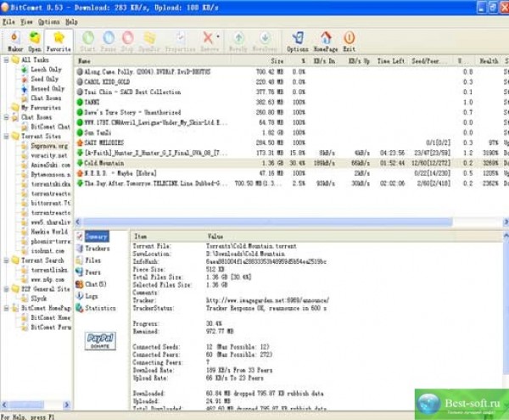Open the View menu
Screen dimensions: 509x420
[x=26, y=22]
